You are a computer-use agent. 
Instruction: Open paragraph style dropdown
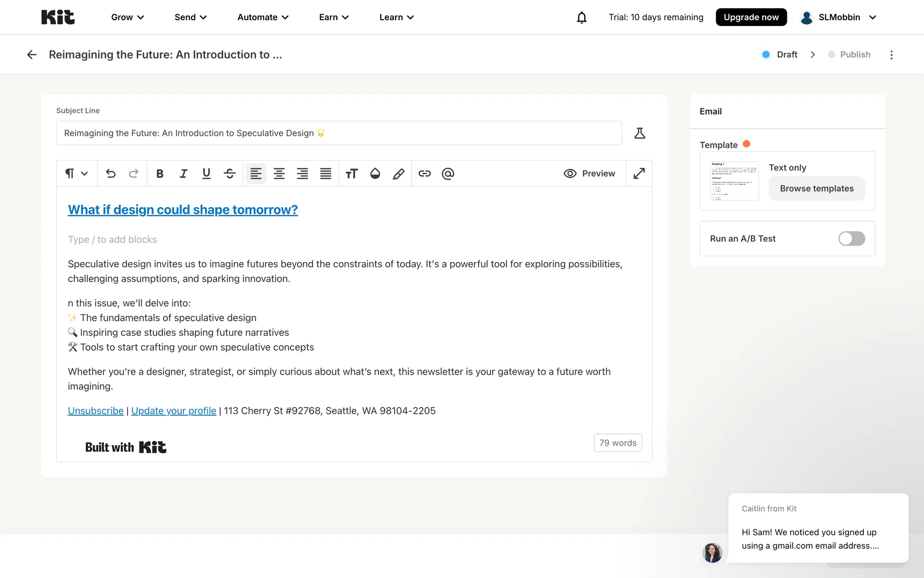coord(77,173)
